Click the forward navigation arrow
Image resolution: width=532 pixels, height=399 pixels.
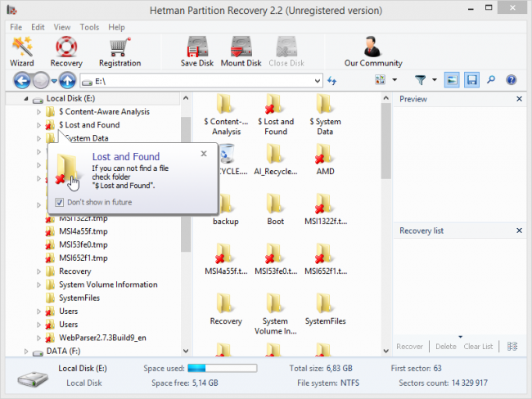(41, 81)
